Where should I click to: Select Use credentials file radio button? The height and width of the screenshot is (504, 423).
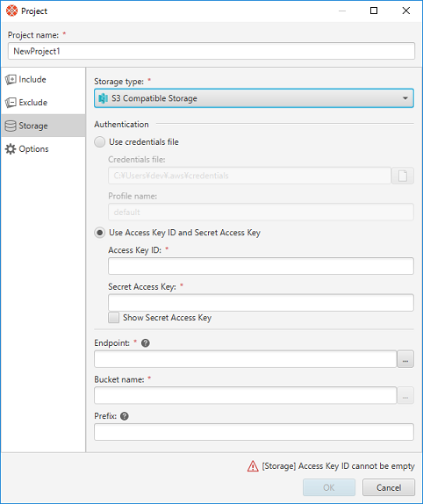click(x=99, y=141)
